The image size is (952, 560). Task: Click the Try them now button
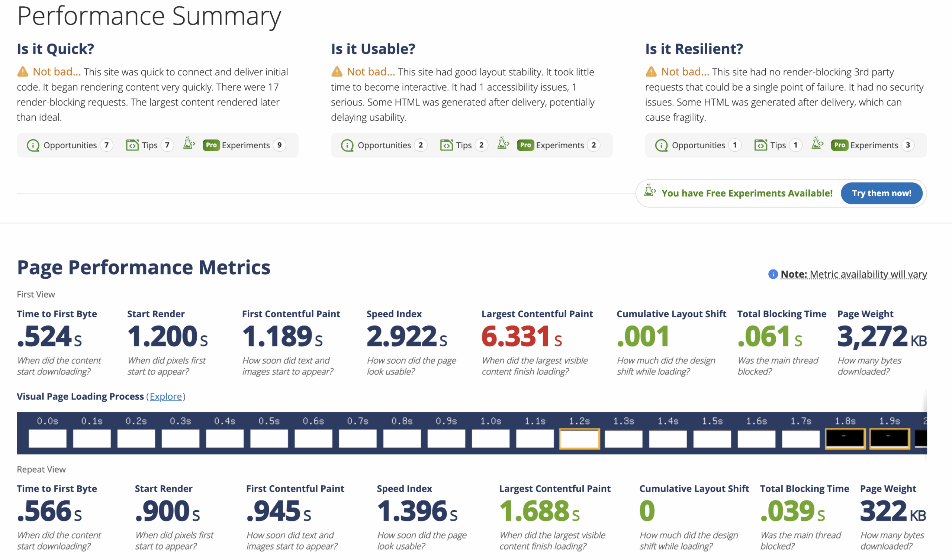[x=882, y=193]
